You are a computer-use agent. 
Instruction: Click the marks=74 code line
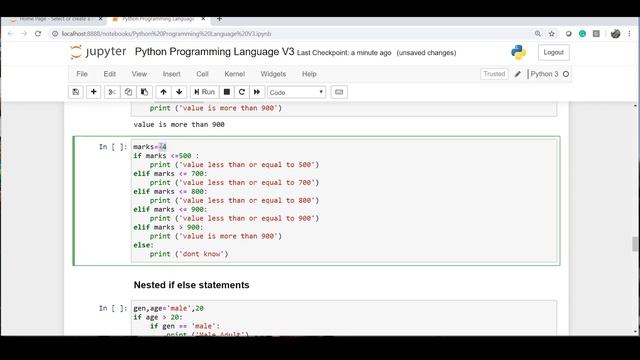tap(150, 147)
